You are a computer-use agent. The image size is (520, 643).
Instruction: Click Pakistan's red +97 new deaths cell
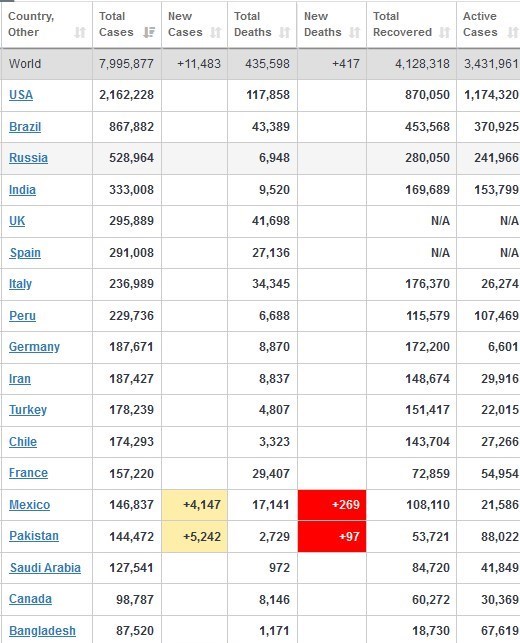pyautogui.click(x=332, y=536)
